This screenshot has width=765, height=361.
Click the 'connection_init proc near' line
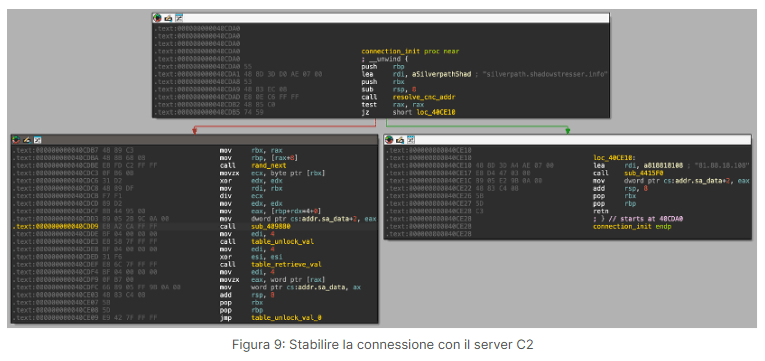pyautogui.click(x=410, y=51)
